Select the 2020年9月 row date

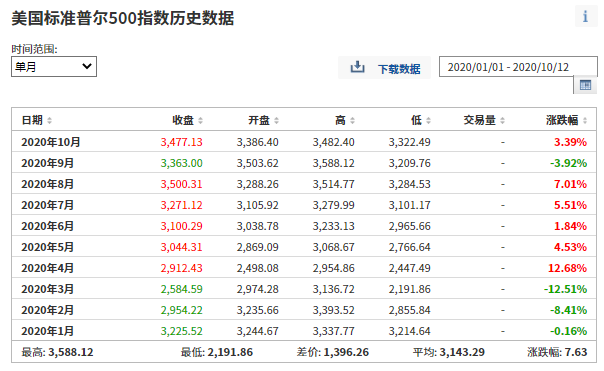(x=47, y=163)
